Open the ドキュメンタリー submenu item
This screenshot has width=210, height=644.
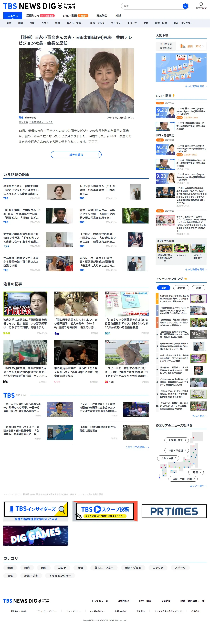183,23
